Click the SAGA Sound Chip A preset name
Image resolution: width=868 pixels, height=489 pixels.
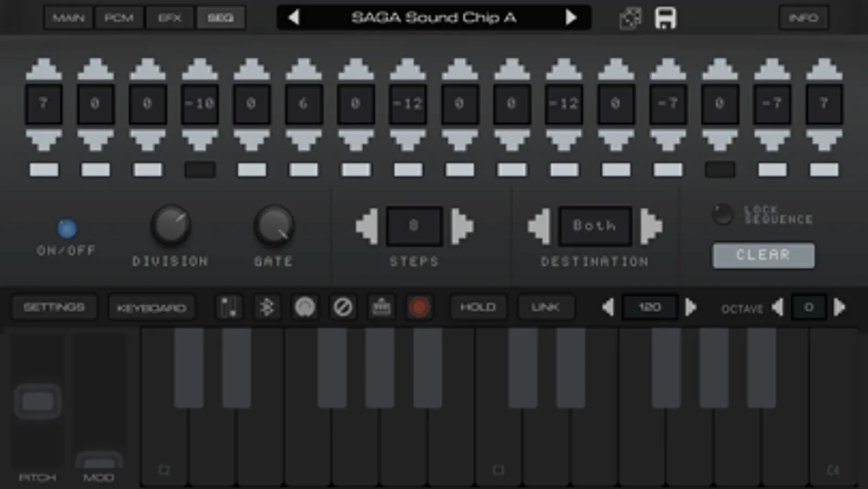pyautogui.click(x=433, y=18)
